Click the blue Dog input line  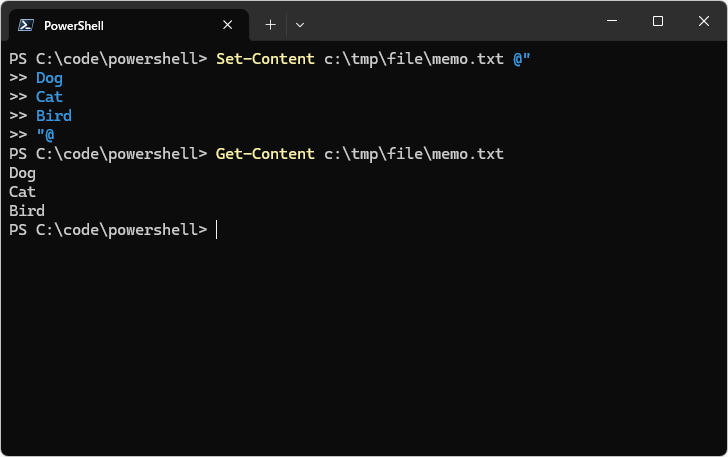[x=49, y=78]
